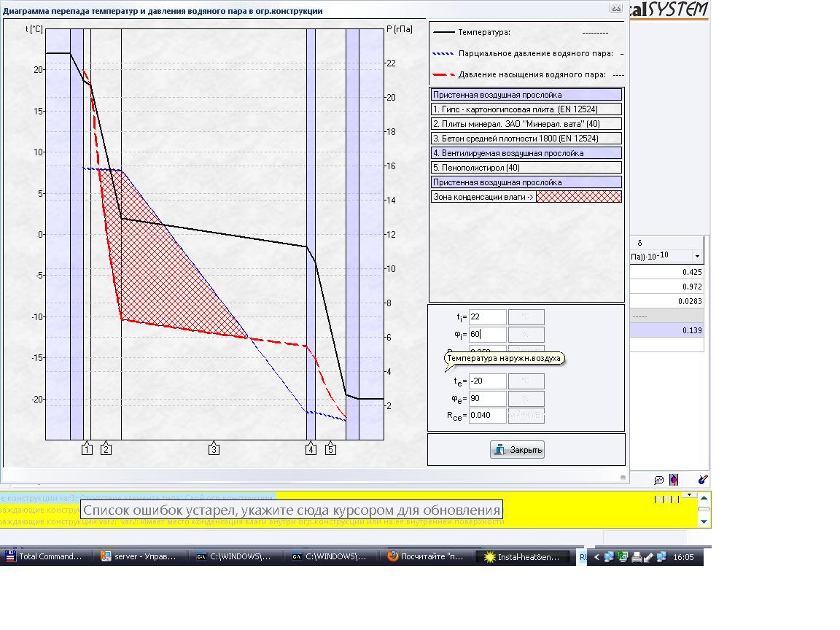Click the blue partial pressure legend line
The width and height of the screenshot is (840, 630).
pyautogui.click(x=443, y=53)
